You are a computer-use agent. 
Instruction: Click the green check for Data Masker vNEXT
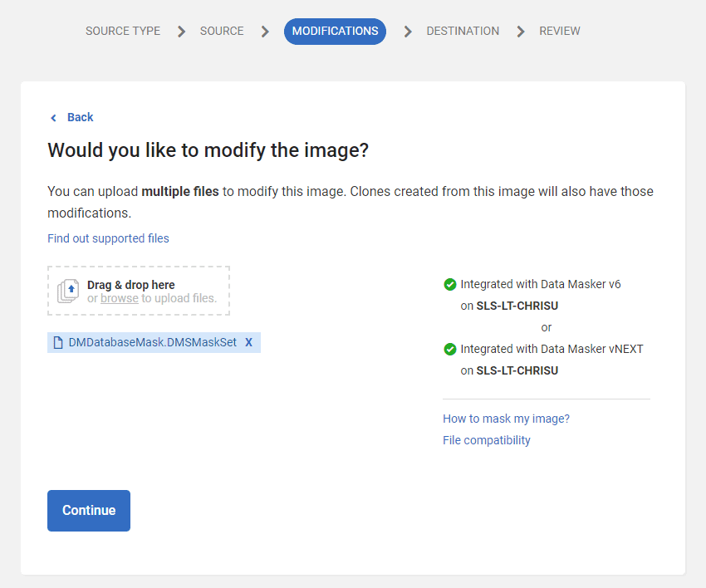[450, 349]
